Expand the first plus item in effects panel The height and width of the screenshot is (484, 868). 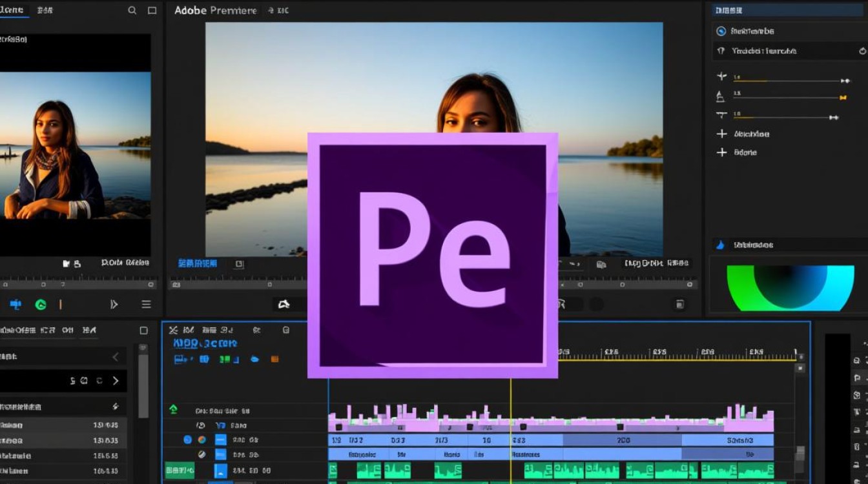[721, 134]
